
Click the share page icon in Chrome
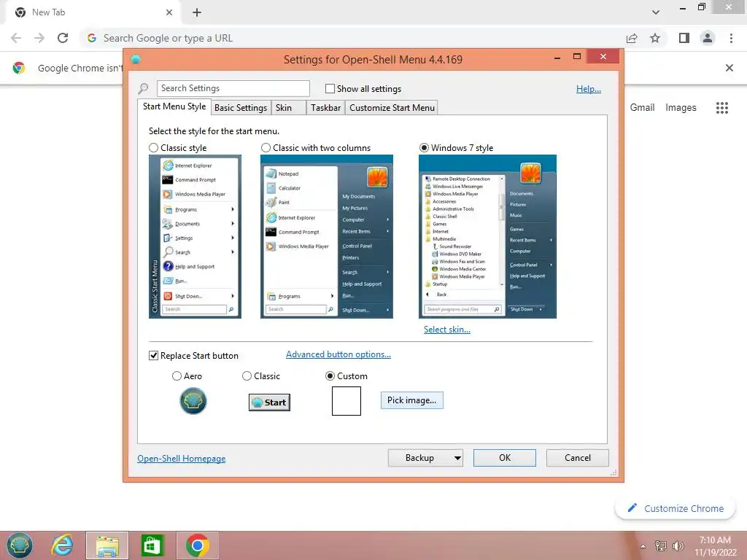pyautogui.click(x=632, y=38)
